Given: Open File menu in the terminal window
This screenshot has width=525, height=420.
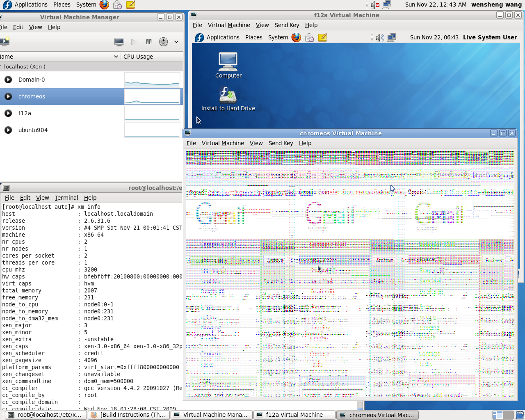Looking at the screenshot, I should click(x=9, y=198).
